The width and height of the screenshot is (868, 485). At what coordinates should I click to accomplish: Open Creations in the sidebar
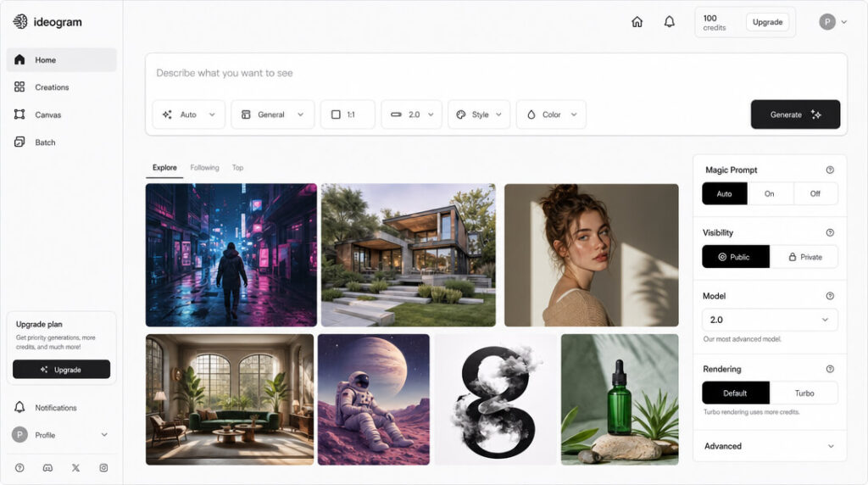tap(61, 87)
